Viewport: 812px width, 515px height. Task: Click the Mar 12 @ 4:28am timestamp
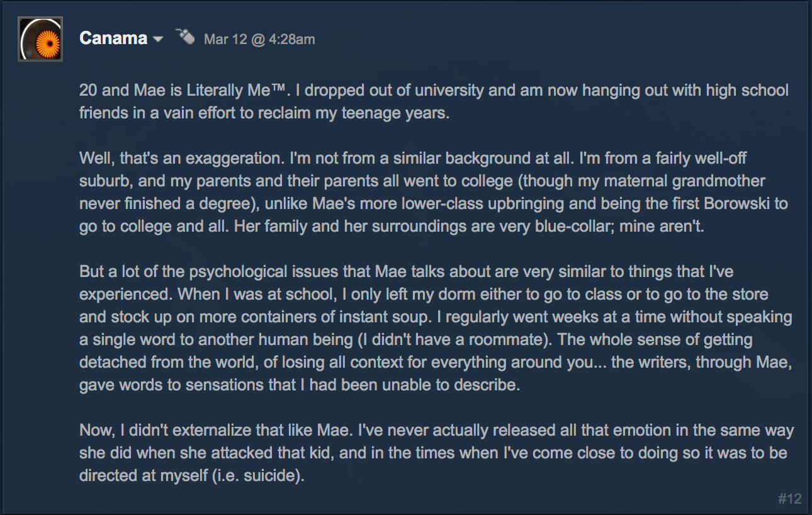tap(259, 40)
